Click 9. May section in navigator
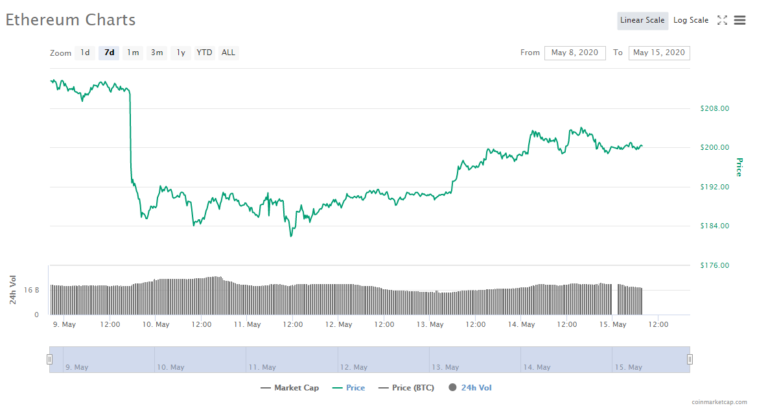Image resolution: width=768 pixels, height=419 pixels. (x=109, y=360)
